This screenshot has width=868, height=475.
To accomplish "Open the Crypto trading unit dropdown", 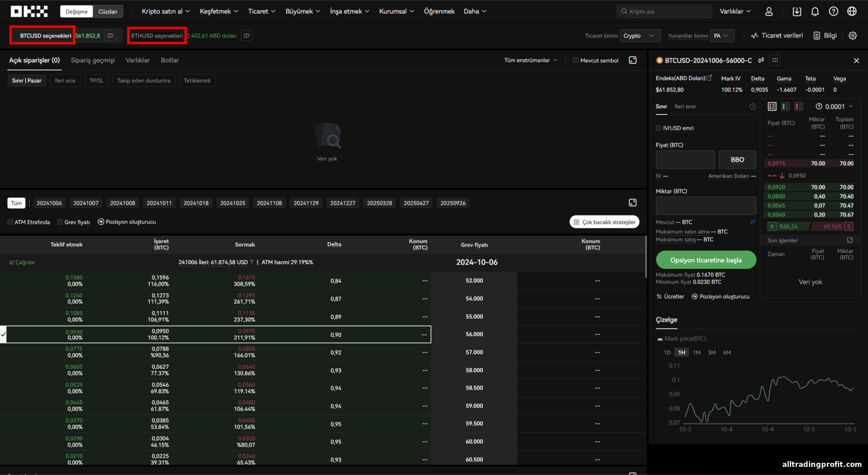I will click(x=639, y=35).
